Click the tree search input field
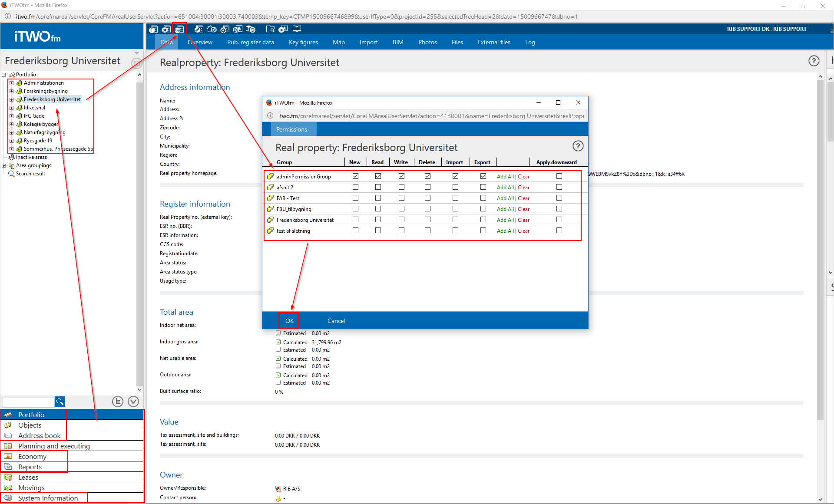 pyautogui.click(x=28, y=402)
